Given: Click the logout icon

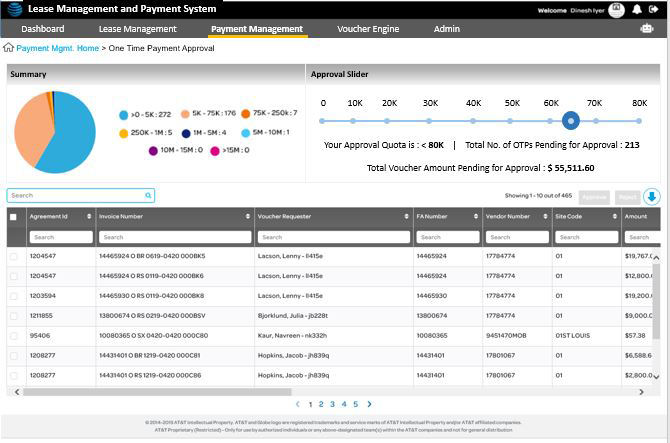Looking at the screenshot, I should pyautogui.click(x=653, y=9).
